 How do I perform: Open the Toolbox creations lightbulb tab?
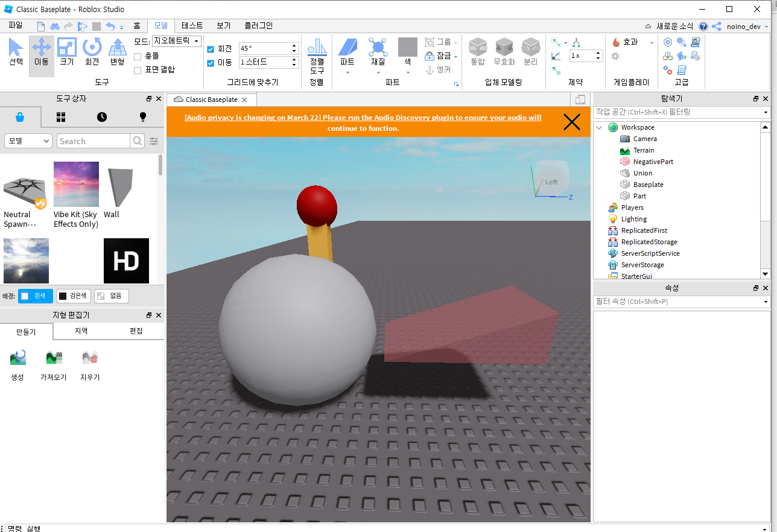pos(143,117)
